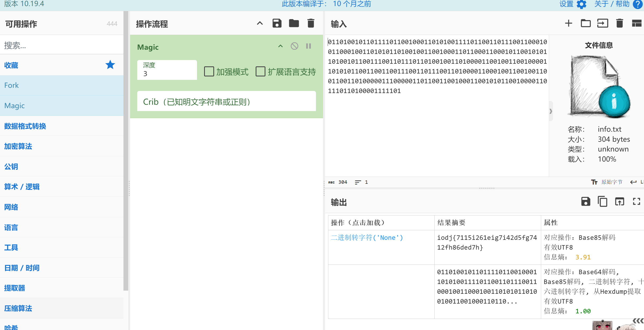The image size is (644, 330).
Task: Maximise the output pane
Action: pos(637,201)
